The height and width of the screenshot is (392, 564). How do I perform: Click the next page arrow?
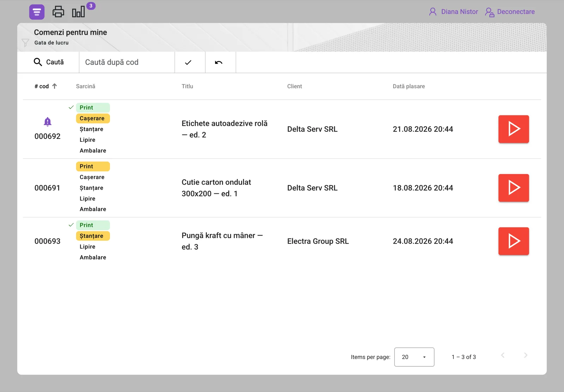click(526, 355)
